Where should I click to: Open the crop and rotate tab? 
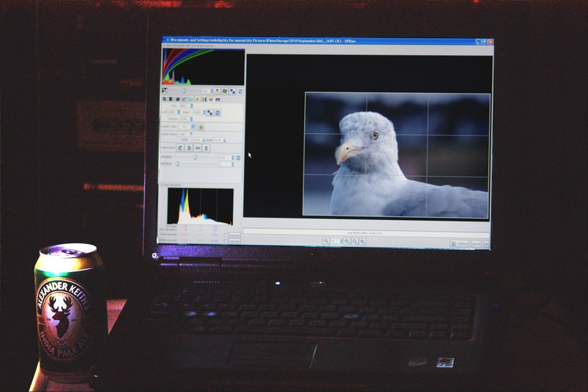click(x=210, y=99)
